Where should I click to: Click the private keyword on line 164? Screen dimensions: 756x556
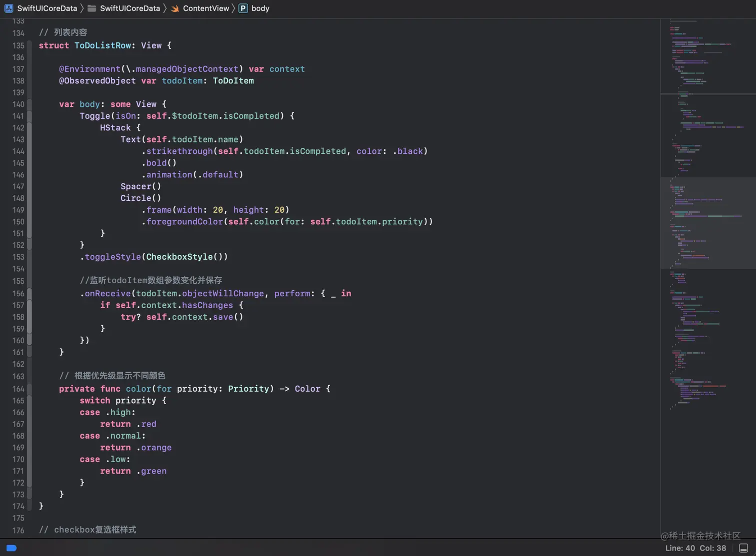(x=77, y=389)
